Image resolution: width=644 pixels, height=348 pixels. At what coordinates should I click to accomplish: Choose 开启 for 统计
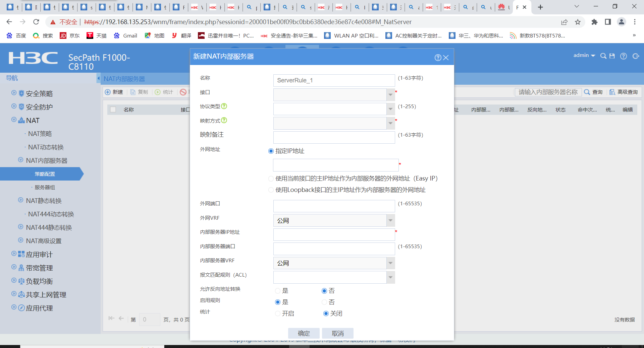tap(278, 314)
